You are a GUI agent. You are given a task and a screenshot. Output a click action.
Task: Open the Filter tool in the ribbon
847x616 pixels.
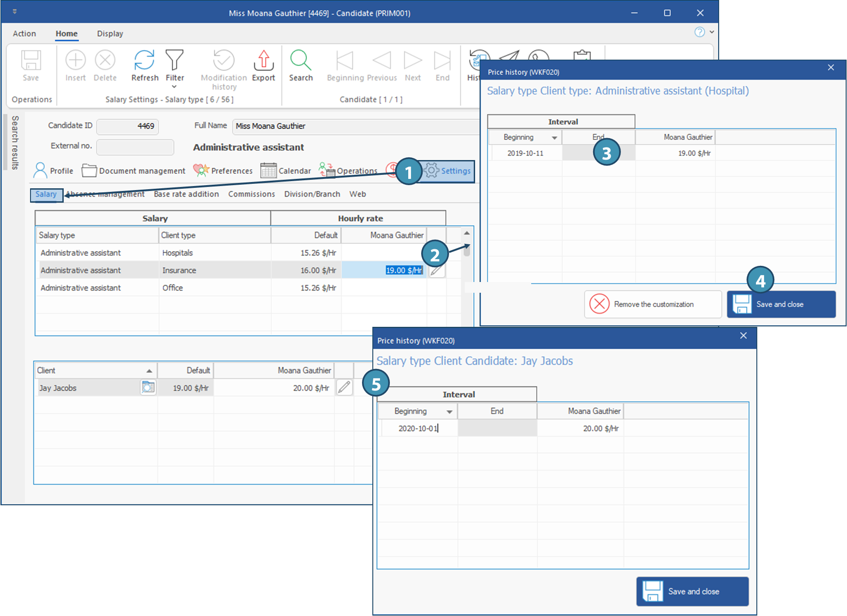175,61
